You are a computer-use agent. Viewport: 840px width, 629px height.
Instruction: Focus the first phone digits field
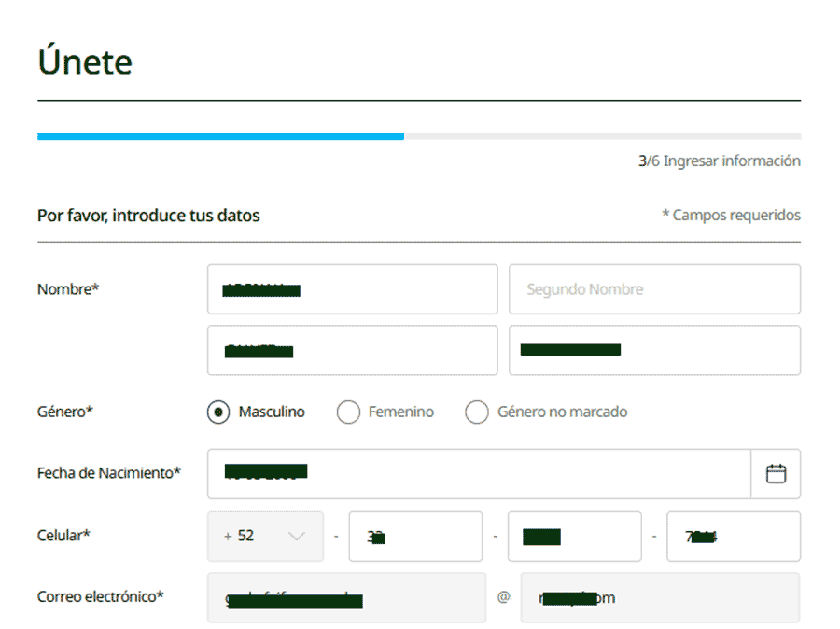click(x=415, y=537)
